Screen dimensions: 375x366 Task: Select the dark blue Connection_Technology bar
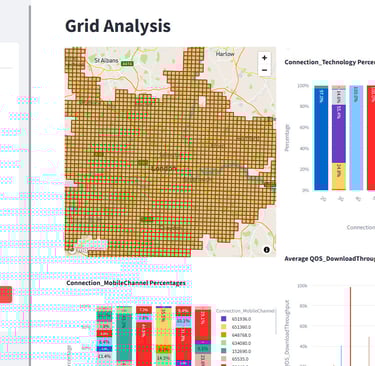click(321, 138)
